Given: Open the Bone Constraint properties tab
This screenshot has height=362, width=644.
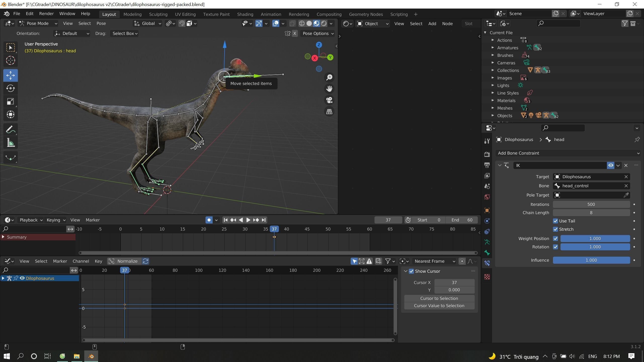Looking at the screenshot, I should 487,263.
